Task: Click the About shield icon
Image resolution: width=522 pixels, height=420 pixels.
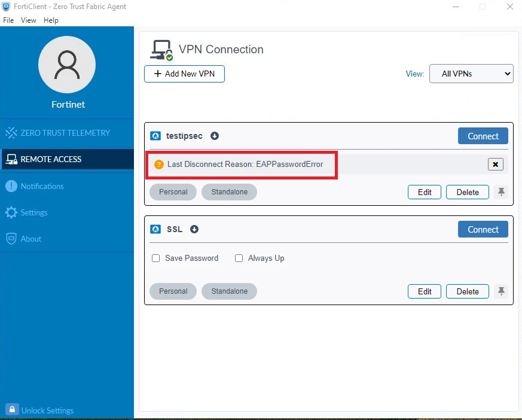Action: pos(11,239)
